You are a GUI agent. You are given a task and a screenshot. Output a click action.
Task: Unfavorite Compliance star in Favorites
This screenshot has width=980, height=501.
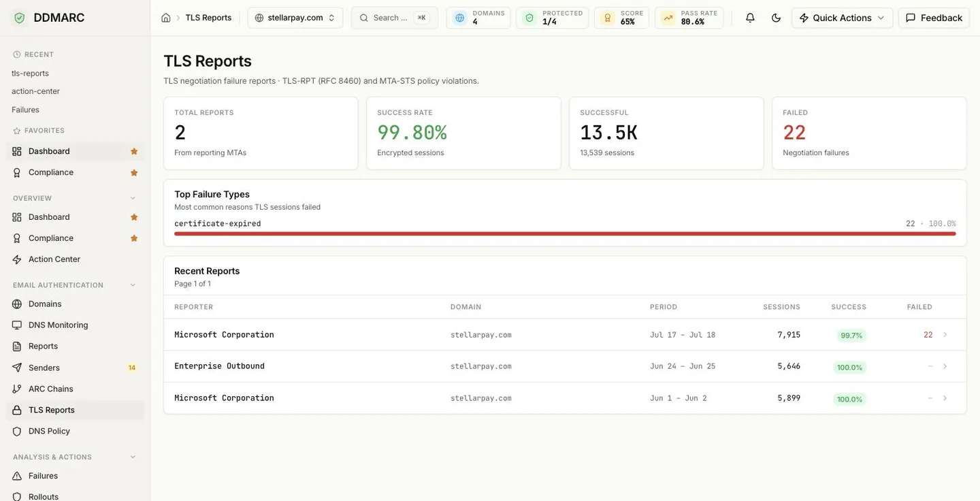point(134,172)
